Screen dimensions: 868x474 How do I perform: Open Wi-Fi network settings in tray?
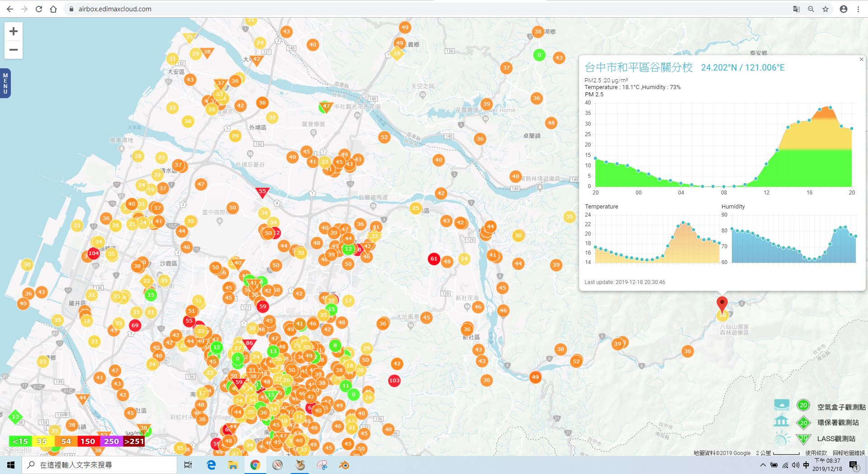click(785, 465)
